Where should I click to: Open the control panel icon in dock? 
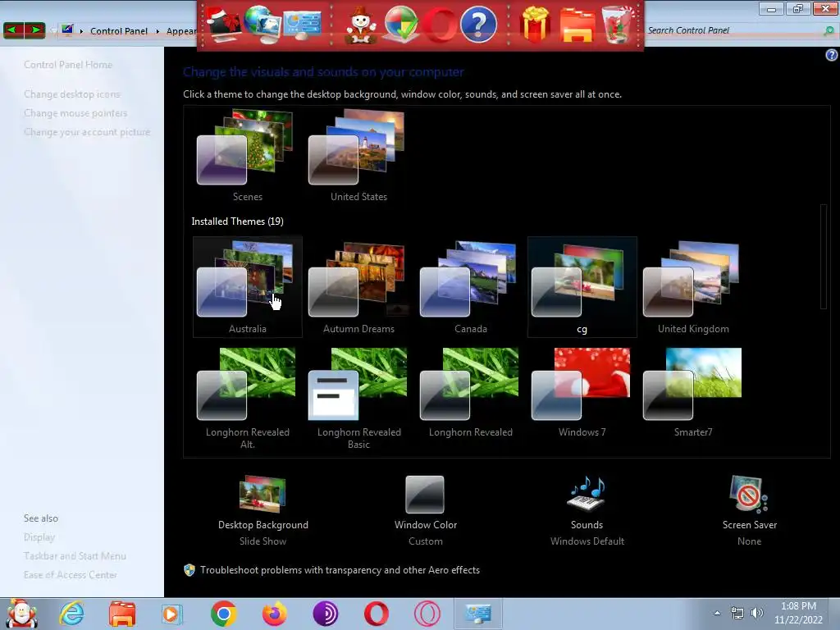pos(303,25)
